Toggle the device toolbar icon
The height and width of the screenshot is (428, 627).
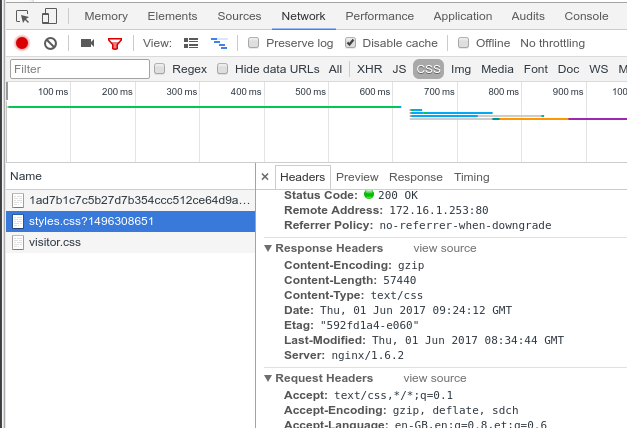coord(49,16)
